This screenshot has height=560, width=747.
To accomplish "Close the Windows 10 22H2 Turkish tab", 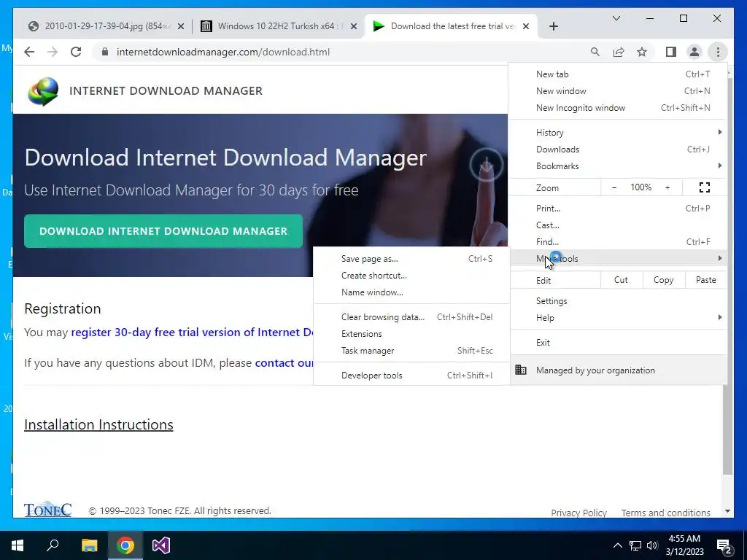I will (354, 26).
